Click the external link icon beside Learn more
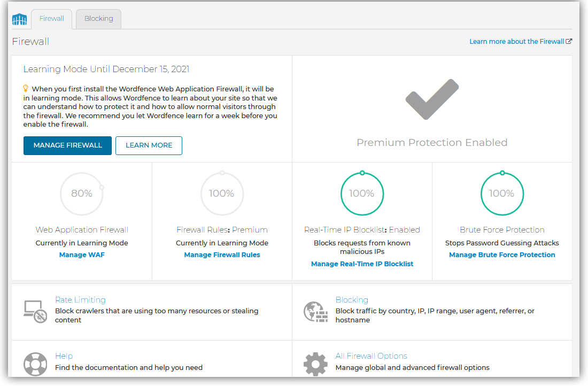This screenshot has width=588, height=386. 569,41
